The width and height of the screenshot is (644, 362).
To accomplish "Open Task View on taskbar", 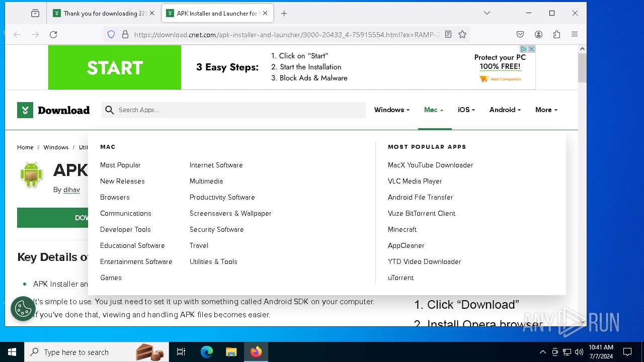I will (x=181, y=352).
